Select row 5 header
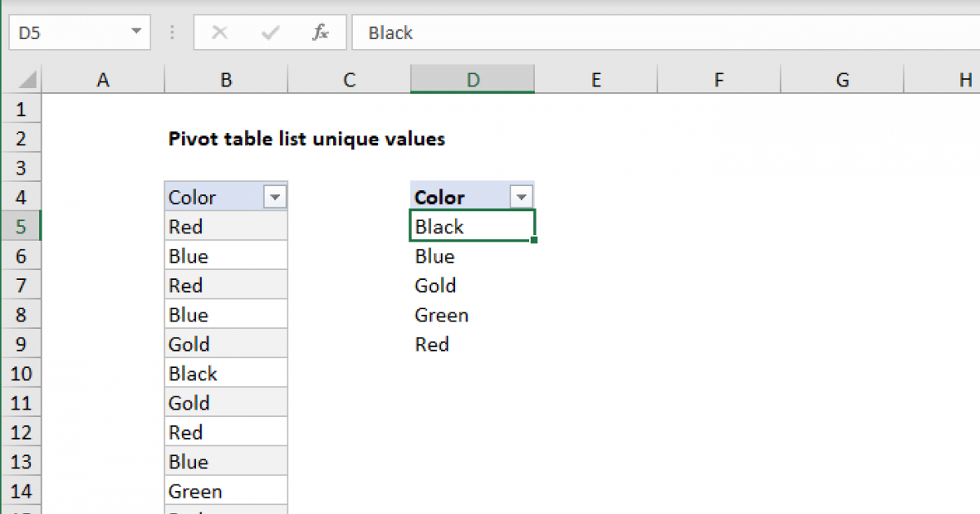The height and width of the screenshot is (514, 980). (21, 226)
